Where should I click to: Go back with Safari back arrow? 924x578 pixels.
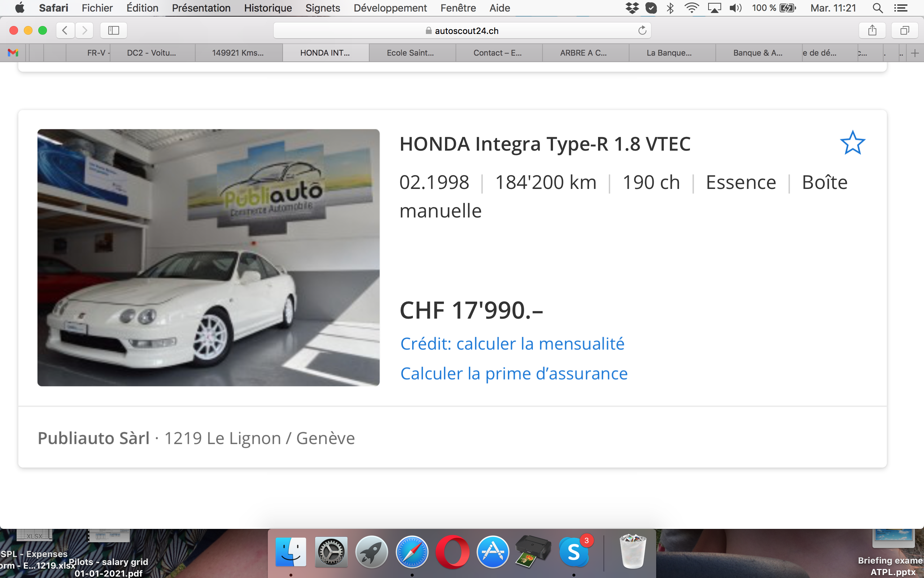click(65, 30)
